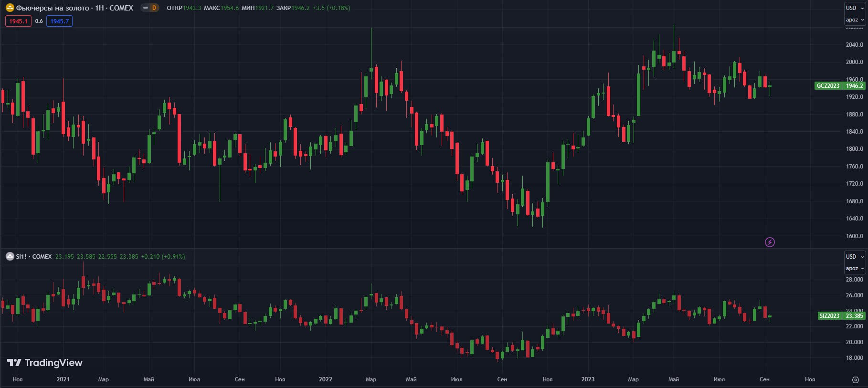Click the red 1945.1 sell price button
The image size is (868, 388).
pyautogui.click(x=18, y=21)
